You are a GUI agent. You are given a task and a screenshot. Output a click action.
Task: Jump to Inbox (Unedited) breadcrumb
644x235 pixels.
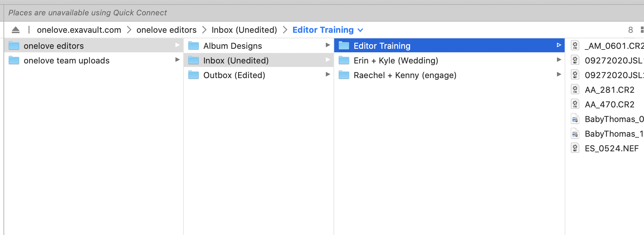pos(244,30)
